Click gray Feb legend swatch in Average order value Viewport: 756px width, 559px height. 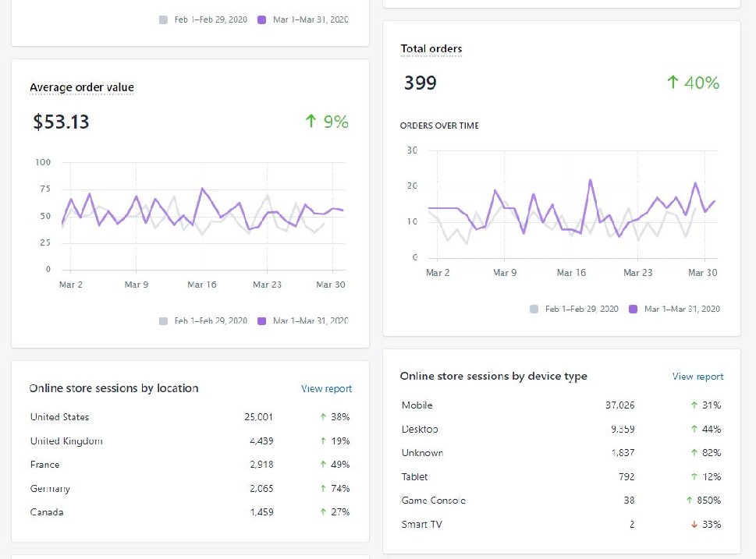point(163,321)
